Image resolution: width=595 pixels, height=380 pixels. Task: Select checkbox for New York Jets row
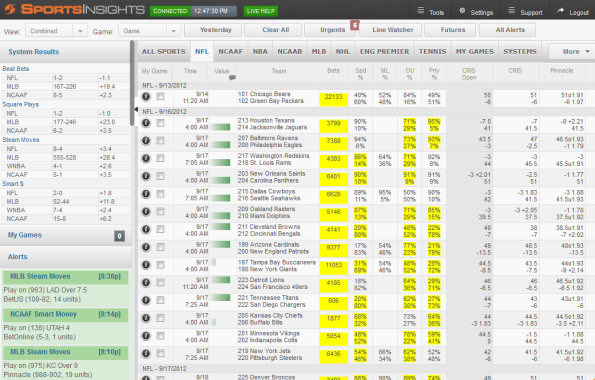(161, 353)
